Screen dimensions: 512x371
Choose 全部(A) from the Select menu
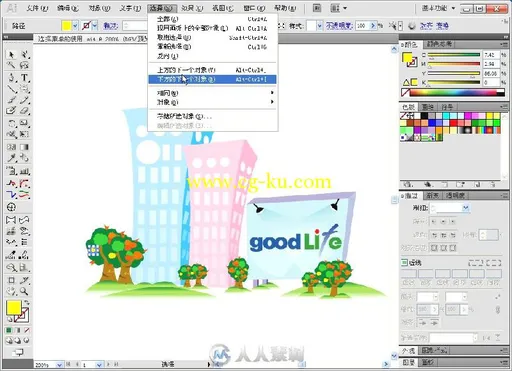[212, 19]
